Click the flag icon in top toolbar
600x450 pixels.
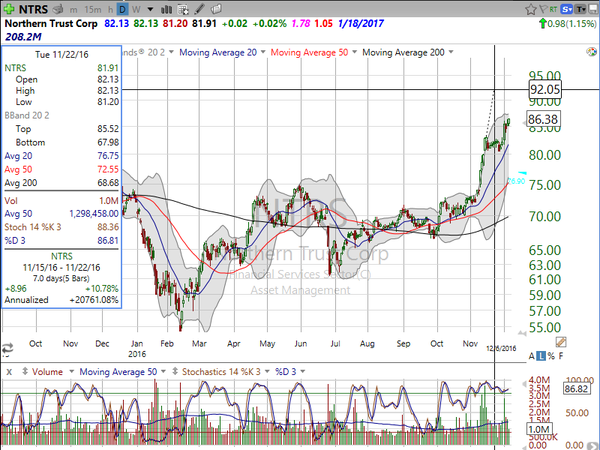coord(543,9)
